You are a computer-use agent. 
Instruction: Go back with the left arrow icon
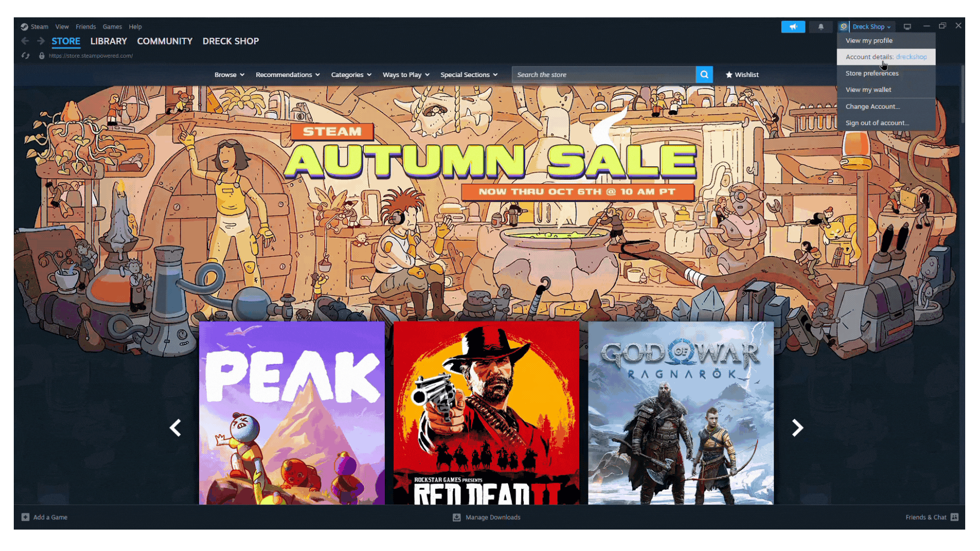tap(26, 41)
